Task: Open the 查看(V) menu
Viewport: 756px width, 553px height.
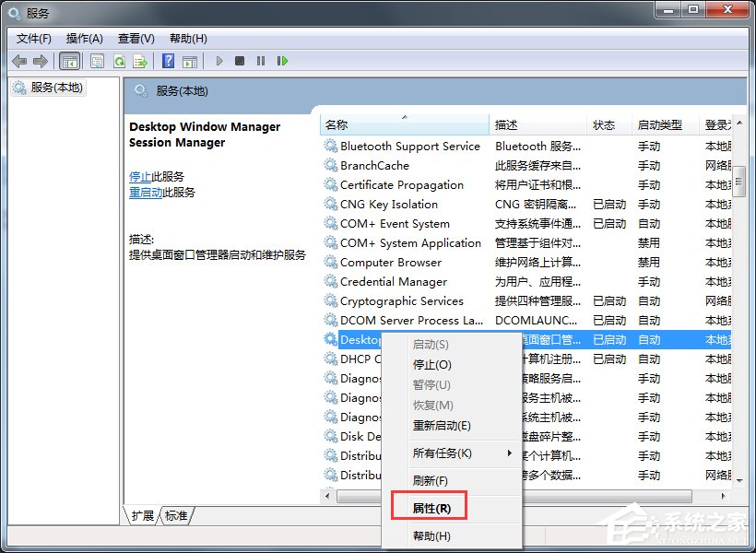Action: click(135, 38)
